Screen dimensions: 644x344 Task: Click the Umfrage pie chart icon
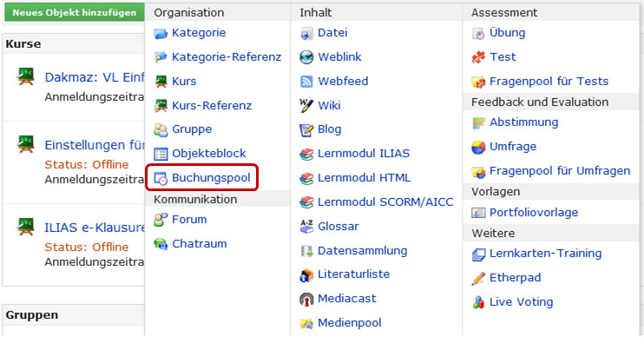(478, 147)
